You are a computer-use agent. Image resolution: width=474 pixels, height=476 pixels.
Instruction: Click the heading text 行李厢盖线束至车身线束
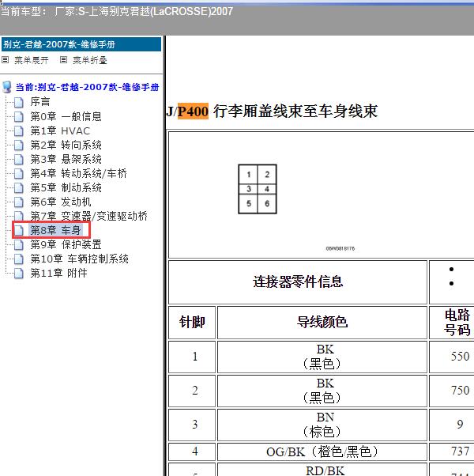295,111
